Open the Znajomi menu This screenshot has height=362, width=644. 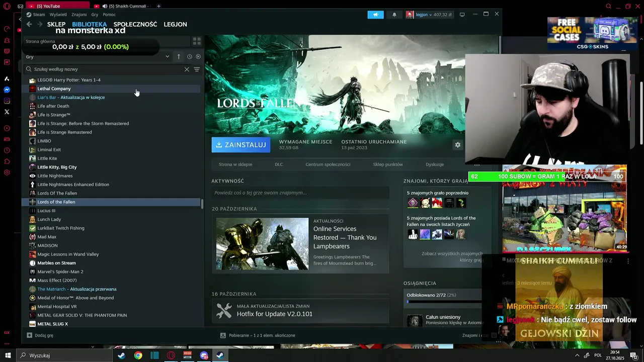[79, 15]
